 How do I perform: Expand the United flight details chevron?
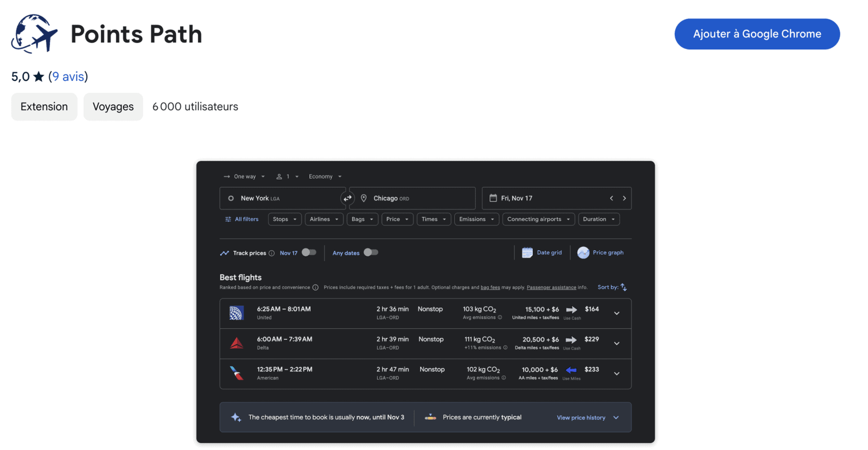click(617, 313)
